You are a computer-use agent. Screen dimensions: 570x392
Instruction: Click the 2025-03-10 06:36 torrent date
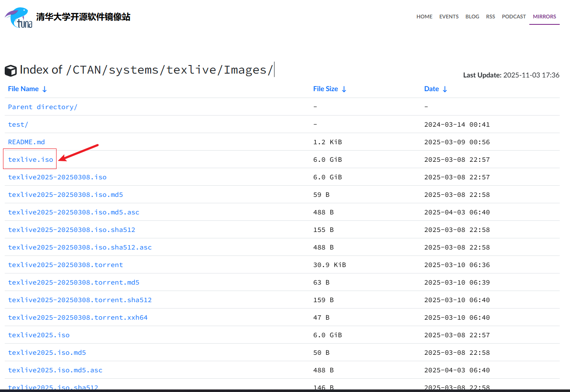point(457,265)
